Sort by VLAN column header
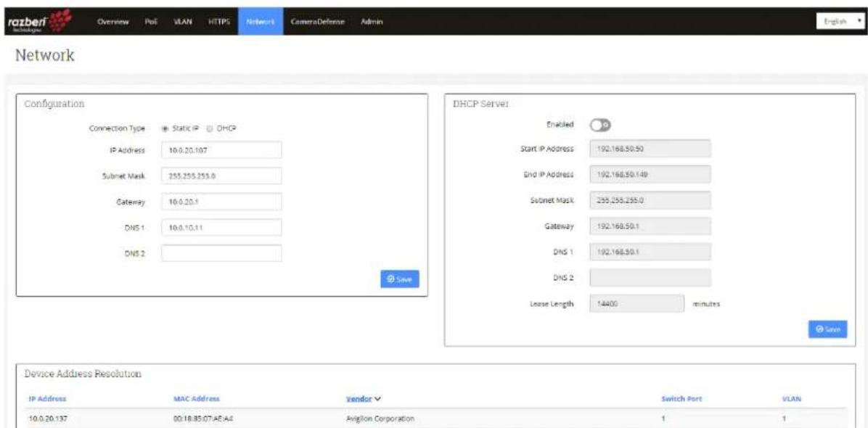Screen dimensions: 868x428 [x=793, y=398]
